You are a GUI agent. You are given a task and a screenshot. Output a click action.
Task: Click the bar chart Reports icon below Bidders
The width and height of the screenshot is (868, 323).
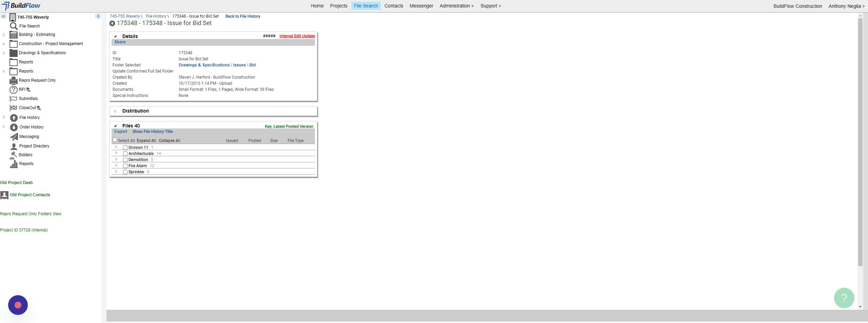click(x=14, y=164)
